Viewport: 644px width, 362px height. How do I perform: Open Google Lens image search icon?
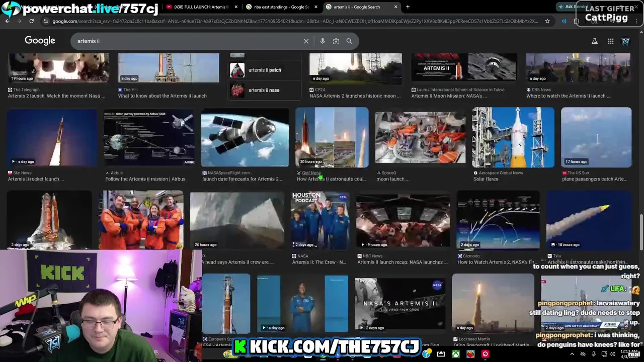click(x=336, y=41)
